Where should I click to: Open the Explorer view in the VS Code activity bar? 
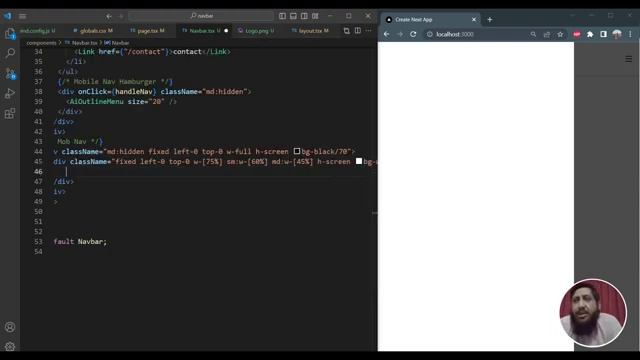[x=10, y=34]
